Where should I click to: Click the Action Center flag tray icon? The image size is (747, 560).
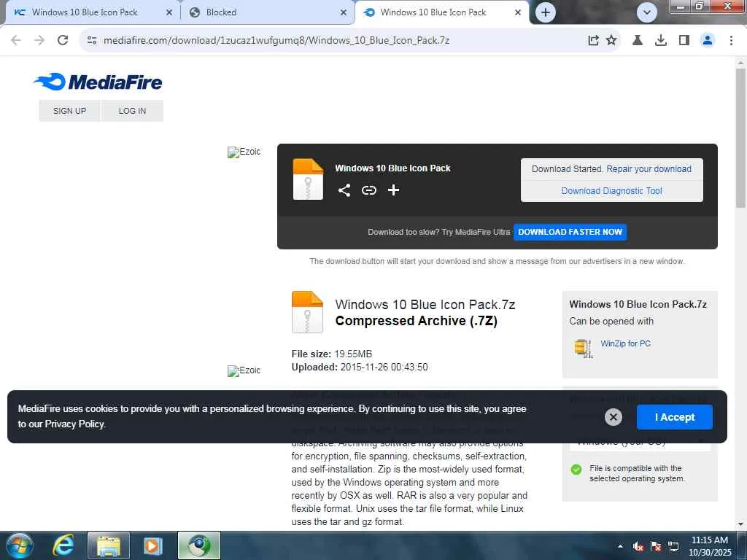coord(656,546)
